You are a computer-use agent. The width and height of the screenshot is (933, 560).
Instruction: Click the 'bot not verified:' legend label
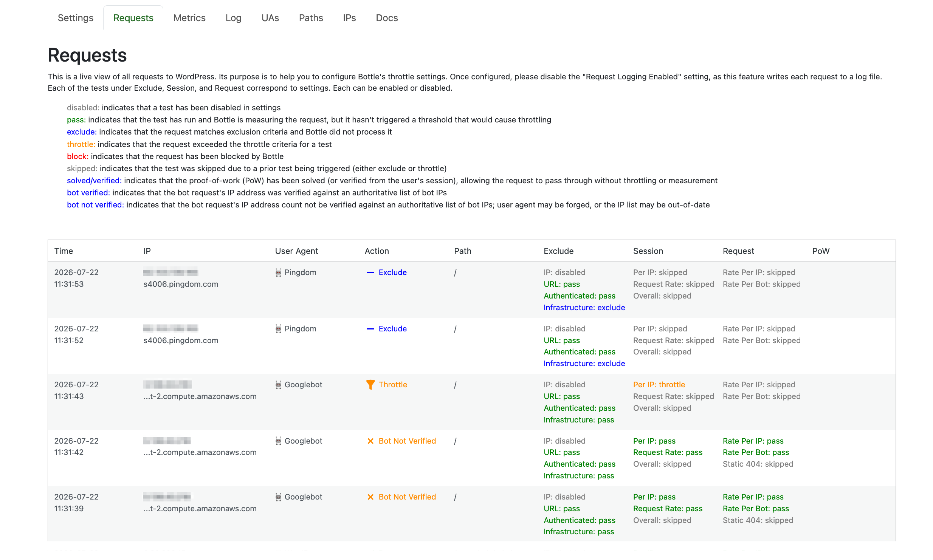pyautogui.click(x=95, y=205)
